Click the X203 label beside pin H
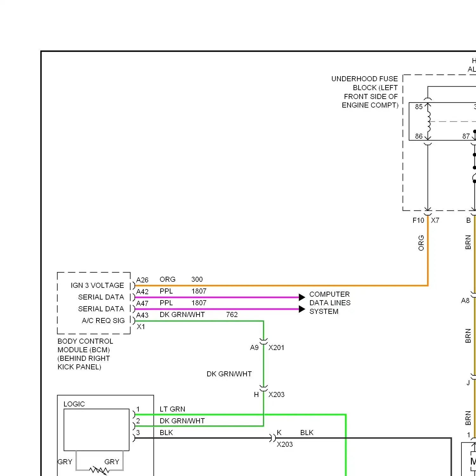The image size is (476, 476). tap(276, 395)
